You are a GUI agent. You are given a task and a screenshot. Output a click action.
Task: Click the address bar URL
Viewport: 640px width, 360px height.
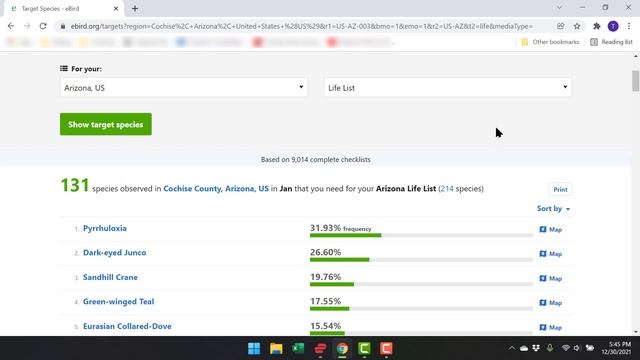(x=301, y=26)
